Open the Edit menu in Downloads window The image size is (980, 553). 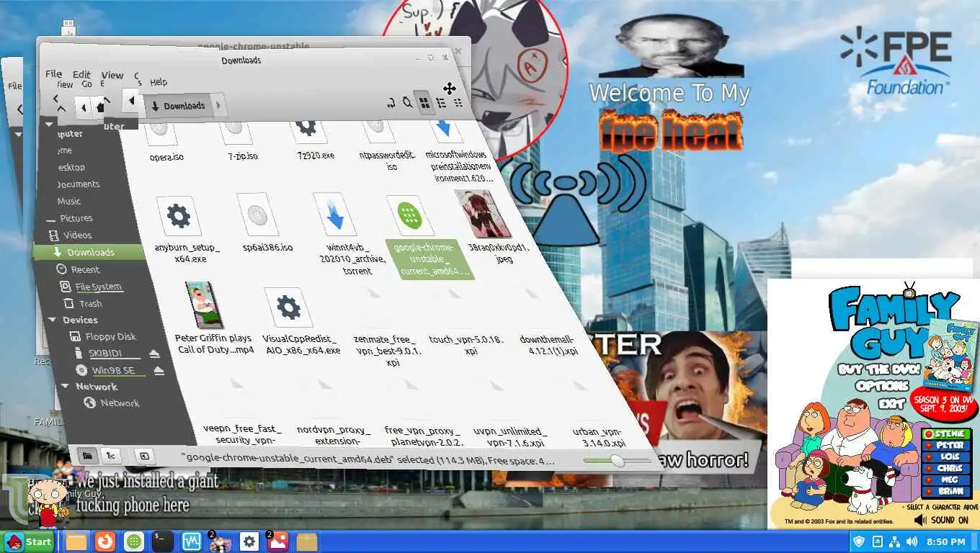(81, 74)
